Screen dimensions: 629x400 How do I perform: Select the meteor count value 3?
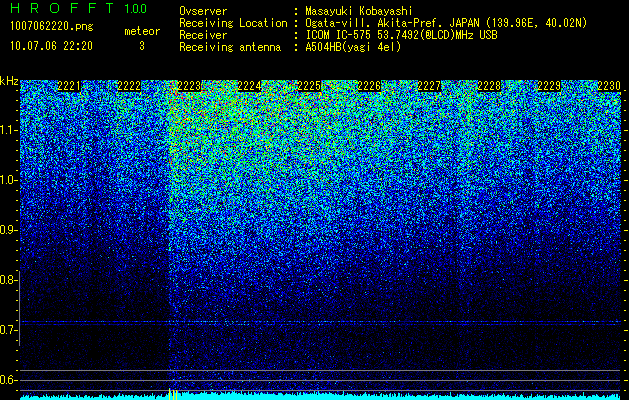tap(142, 46)
